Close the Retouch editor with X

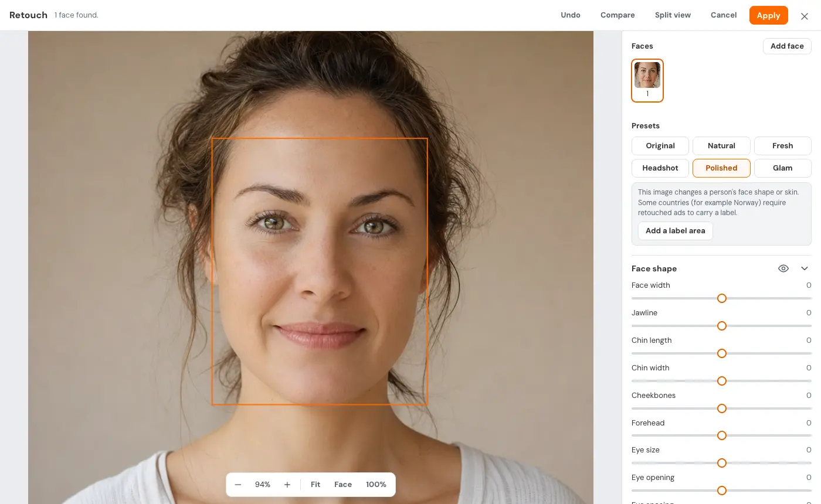(805, 16)
